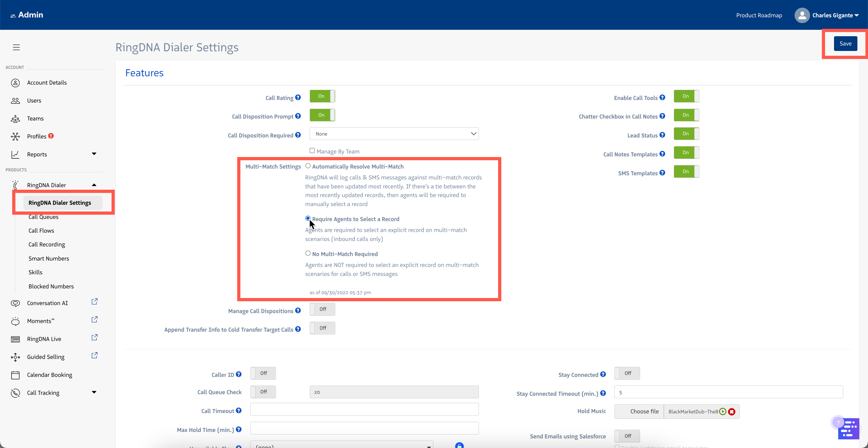Expand the Reports menu arrow
Viewport: 868px width, 448px height.
(x=94, y=154)
